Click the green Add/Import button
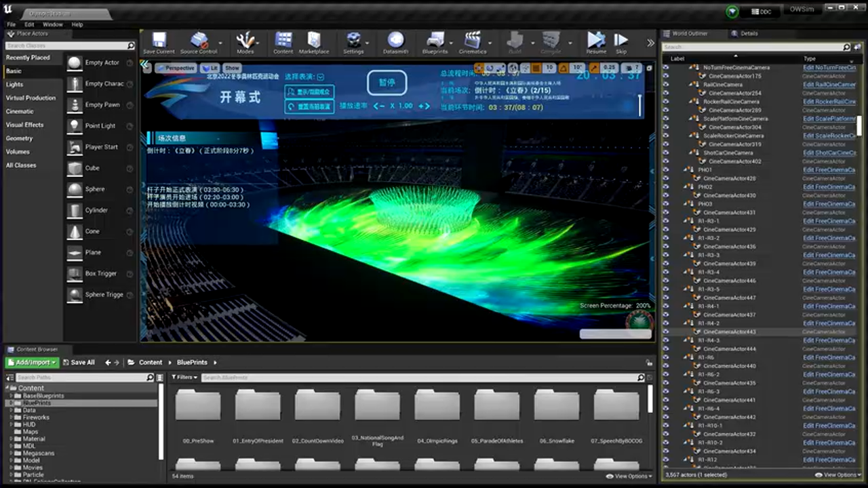The height and width of the screenshot is (488, 868). tap(30, 362)
